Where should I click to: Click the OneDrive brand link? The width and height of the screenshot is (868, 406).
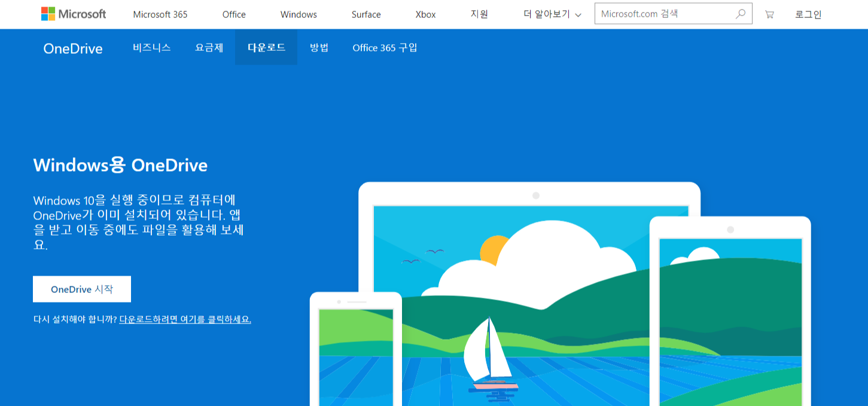click(x=73, y=48)
